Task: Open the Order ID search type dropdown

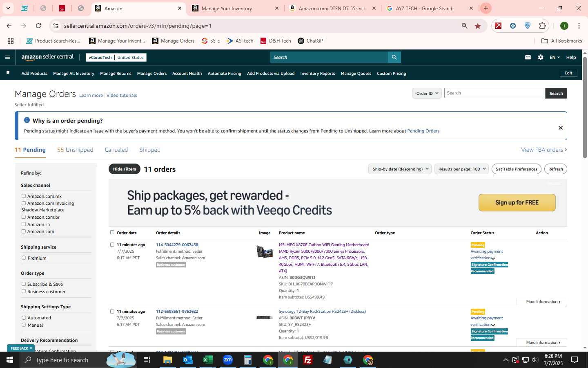Action: (427, 93)
